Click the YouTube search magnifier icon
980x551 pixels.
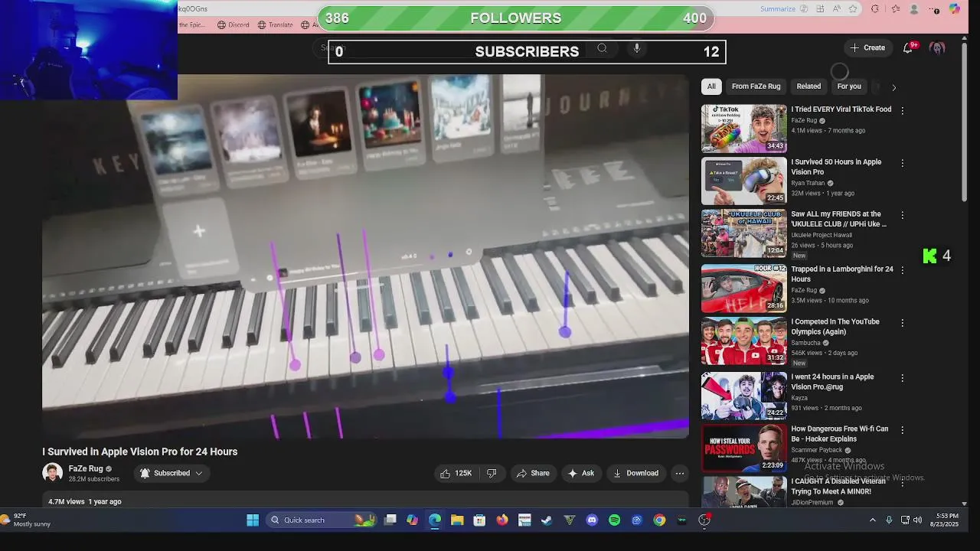(602, 48)
